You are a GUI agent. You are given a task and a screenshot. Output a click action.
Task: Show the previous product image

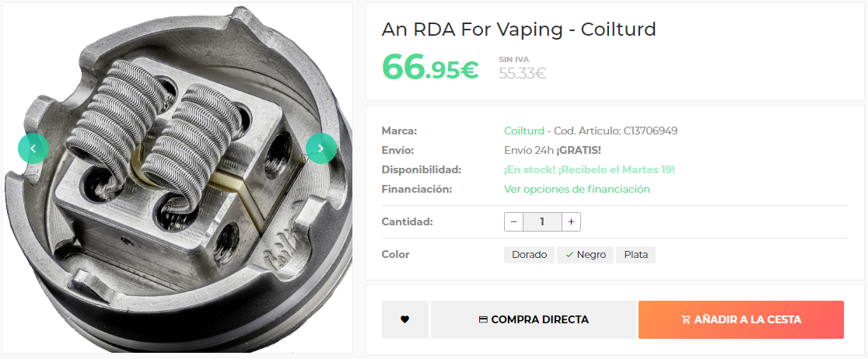33,148
